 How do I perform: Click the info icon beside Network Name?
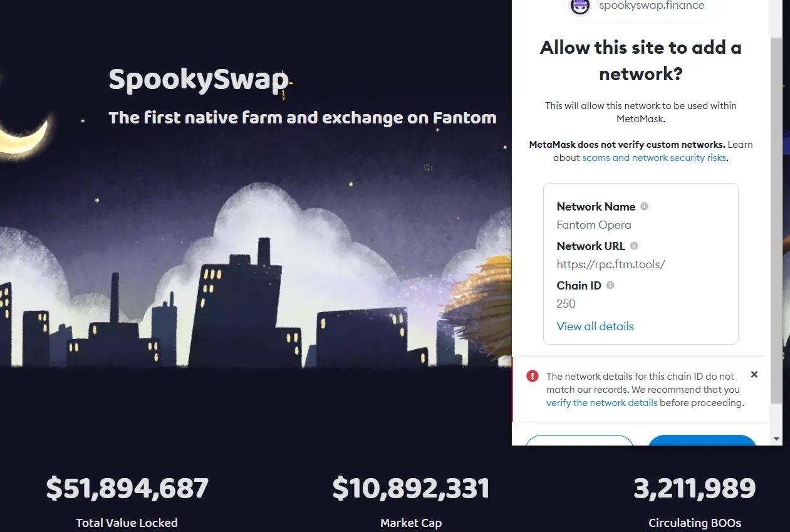(644, 206)
